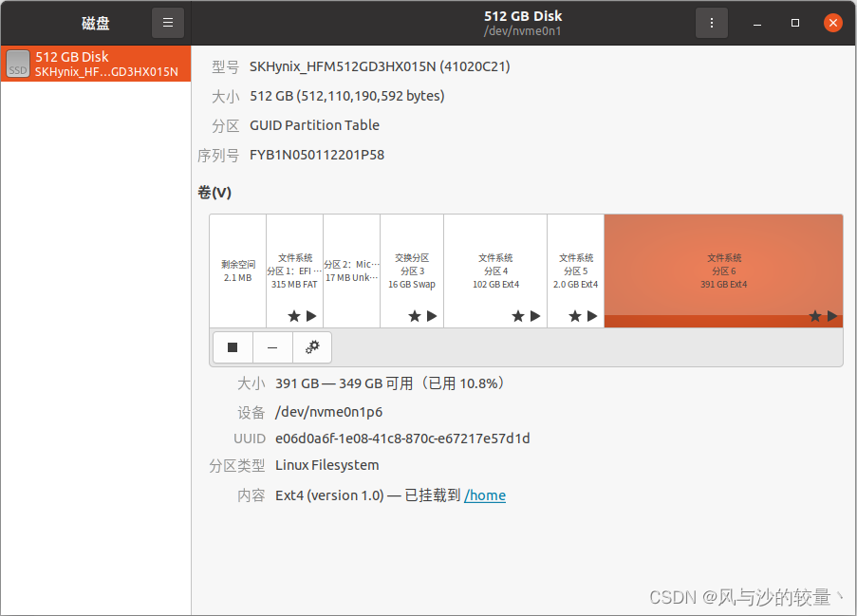Open additional partition options gears
The height and width of the screenshot is (616, 857).
click(312, 347)
